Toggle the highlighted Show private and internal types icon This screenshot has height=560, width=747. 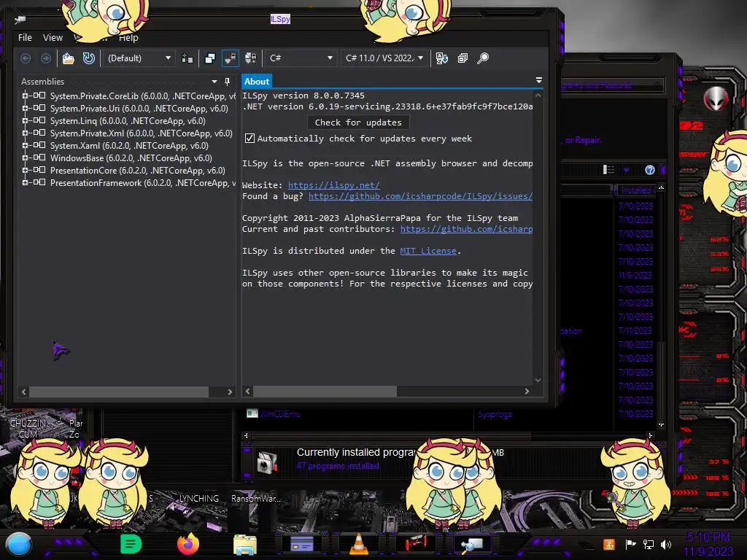tap(231, 58)
